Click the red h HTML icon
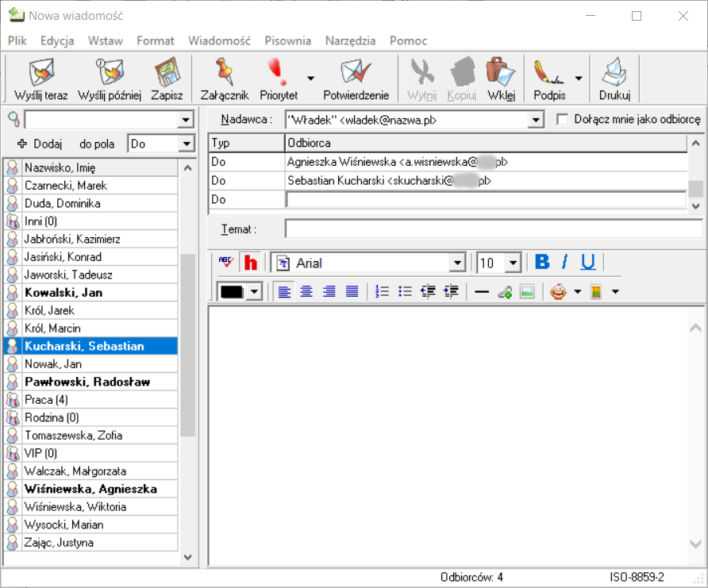Viewport: 708px width, 588px height. pos(250,263)
